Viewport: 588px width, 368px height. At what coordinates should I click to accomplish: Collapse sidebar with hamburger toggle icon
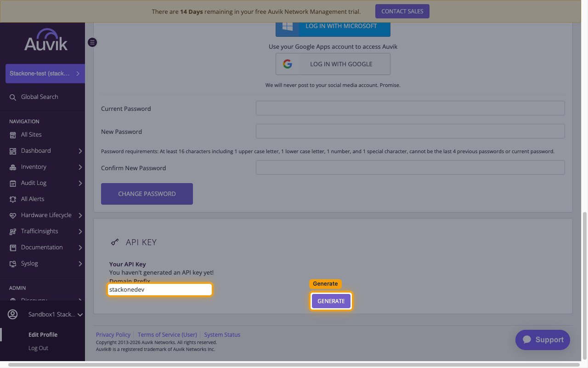click(92, 42)
